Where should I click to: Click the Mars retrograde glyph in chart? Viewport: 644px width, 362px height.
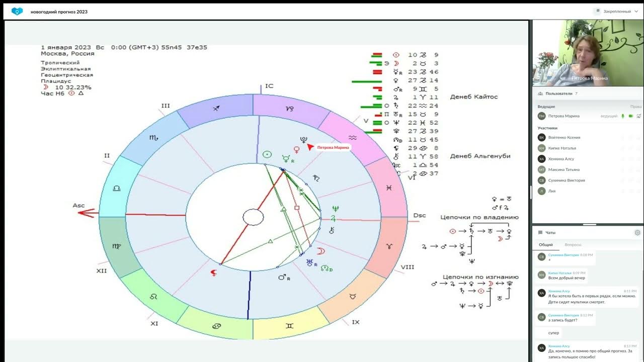[284, 277]
